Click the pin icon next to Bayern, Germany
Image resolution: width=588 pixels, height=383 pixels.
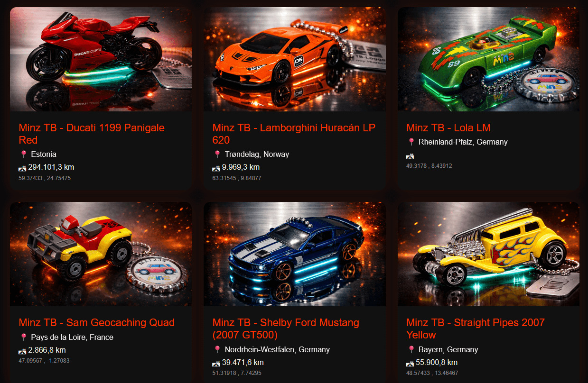point(411,349)
